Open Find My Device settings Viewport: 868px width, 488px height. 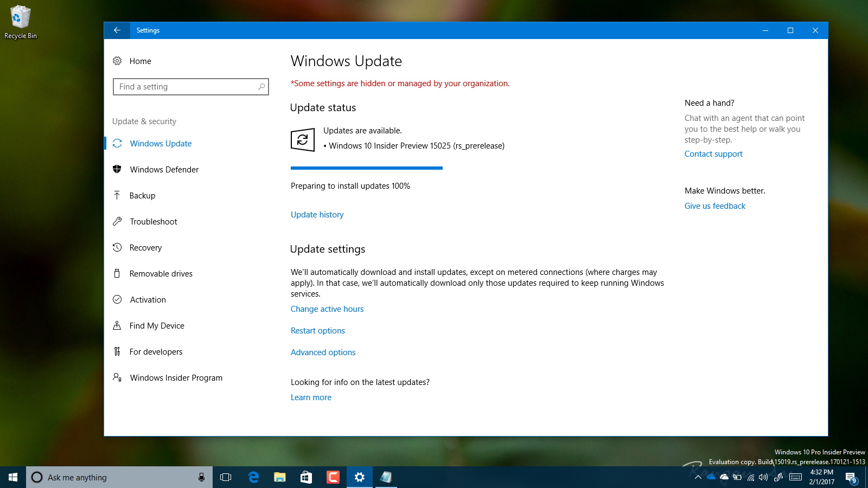point(156,325)
